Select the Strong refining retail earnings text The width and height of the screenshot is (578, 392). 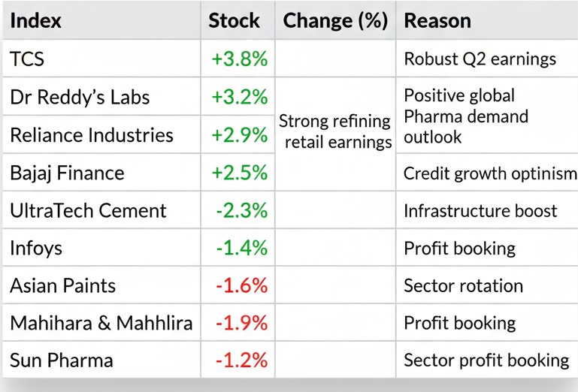tap(335, 131)
